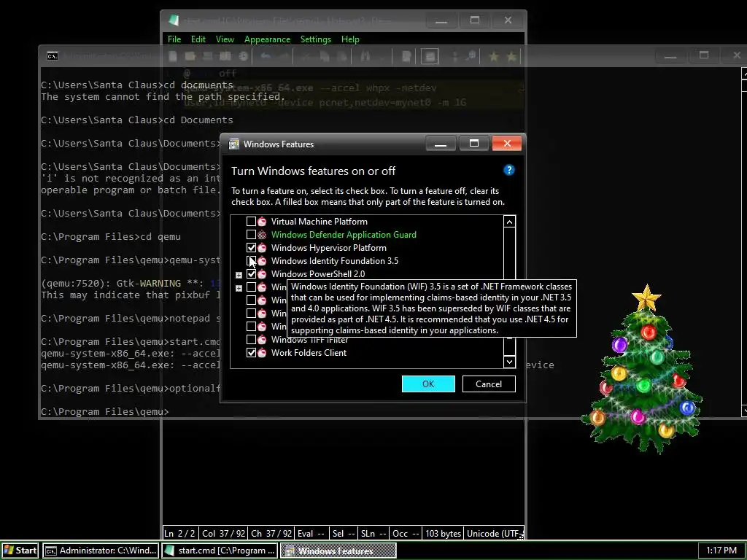Viewport: 747px width, 560px height.
Task: Expand the Windows PowerShell 2.0 node
Action: click(239, 275)
